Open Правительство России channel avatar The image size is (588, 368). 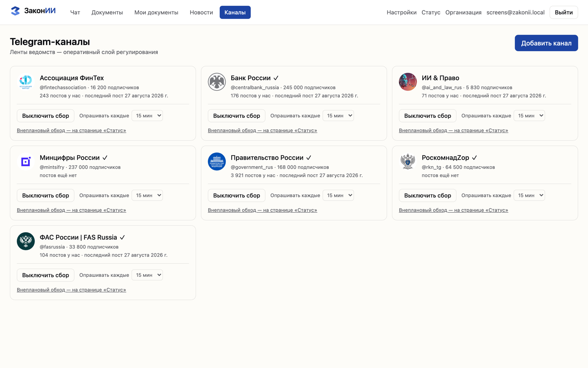[217, 162]
